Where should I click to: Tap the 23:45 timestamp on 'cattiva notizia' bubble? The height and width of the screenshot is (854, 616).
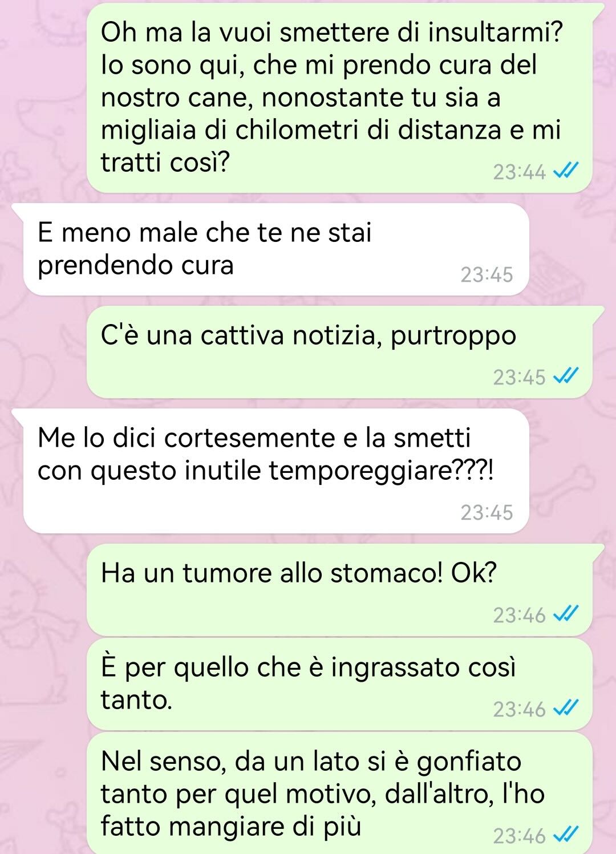click(519, 377)
